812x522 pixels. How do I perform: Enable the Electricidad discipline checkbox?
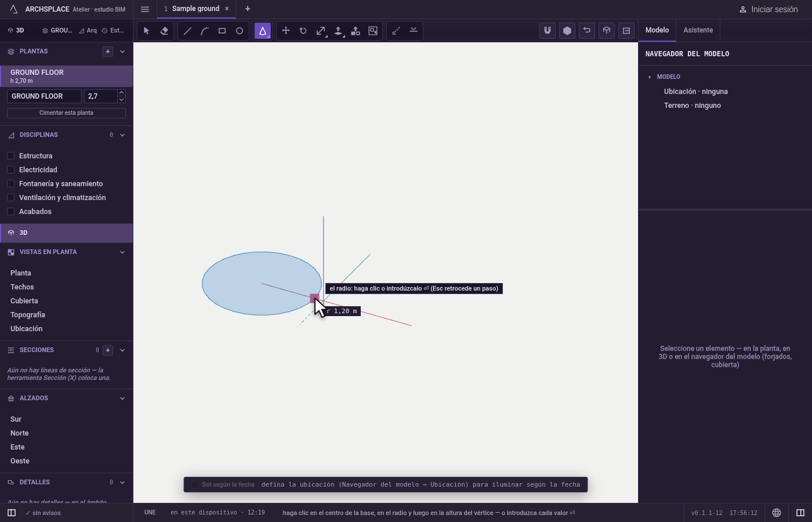10,170
